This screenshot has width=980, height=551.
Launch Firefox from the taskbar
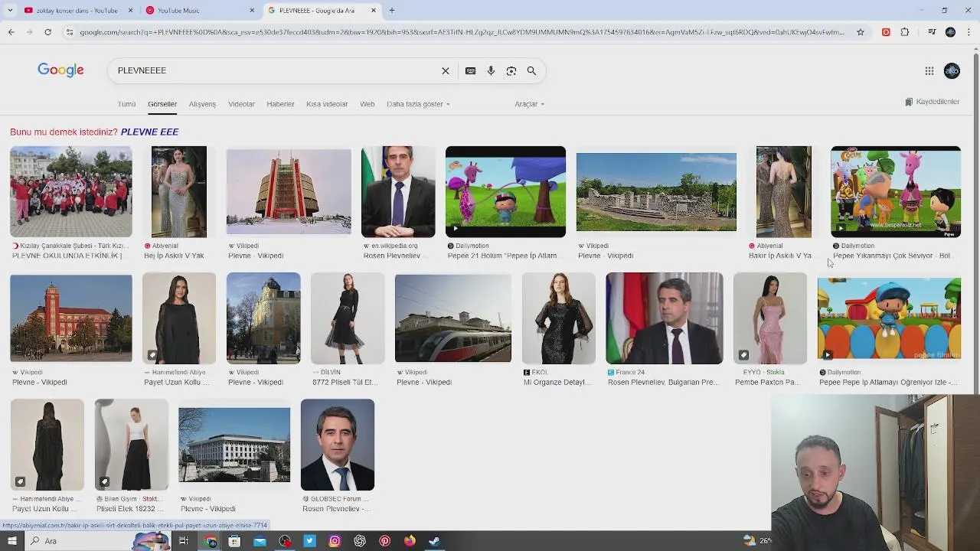[x=410, y=541]
